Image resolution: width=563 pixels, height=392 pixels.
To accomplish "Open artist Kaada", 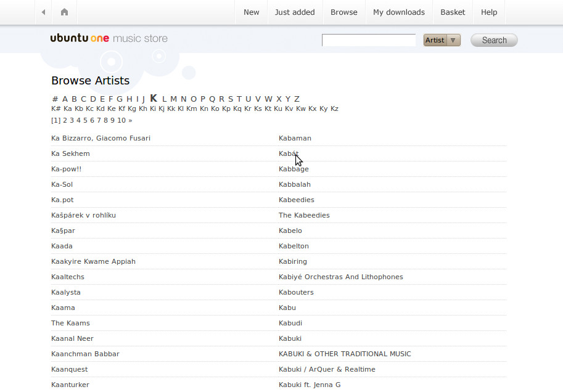I will click(x=62, y=247).
